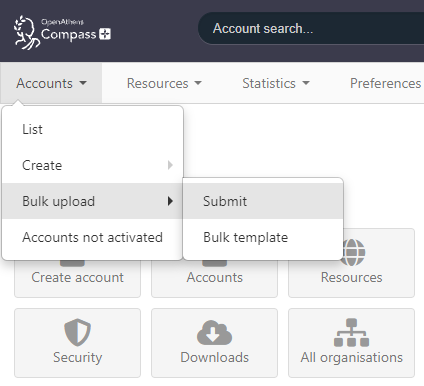Expand the Bulk upload submenu arrow
The height and width of the screenshot is (386, 424).
point(170,201)
